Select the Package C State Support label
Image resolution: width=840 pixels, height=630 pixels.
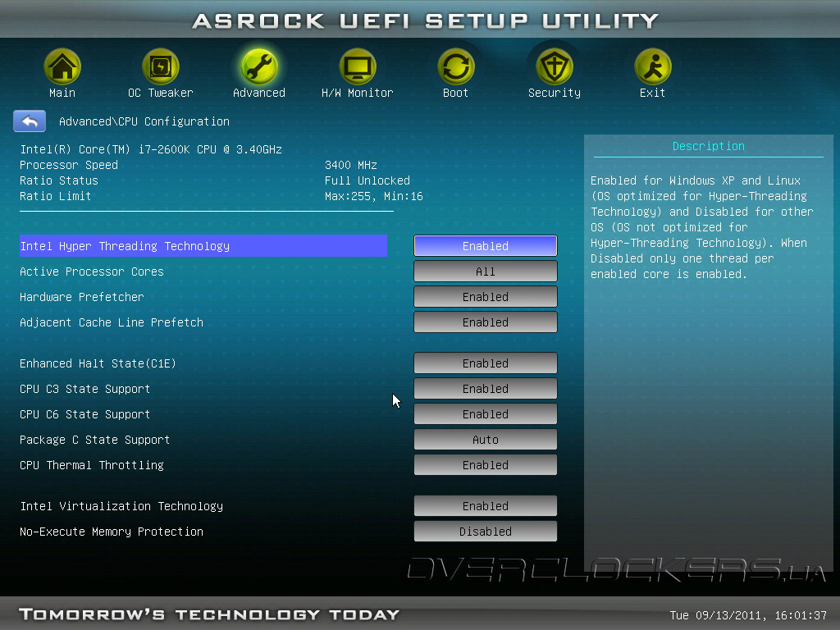click(95, 440)
